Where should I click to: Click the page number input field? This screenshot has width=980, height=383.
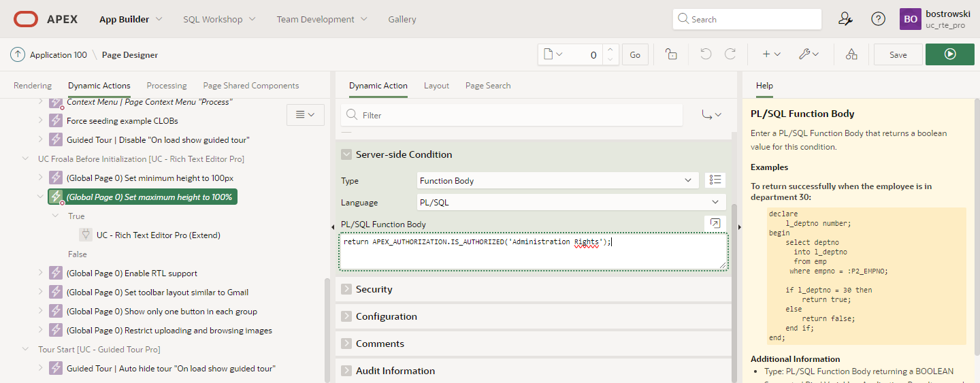pos(584,54)
